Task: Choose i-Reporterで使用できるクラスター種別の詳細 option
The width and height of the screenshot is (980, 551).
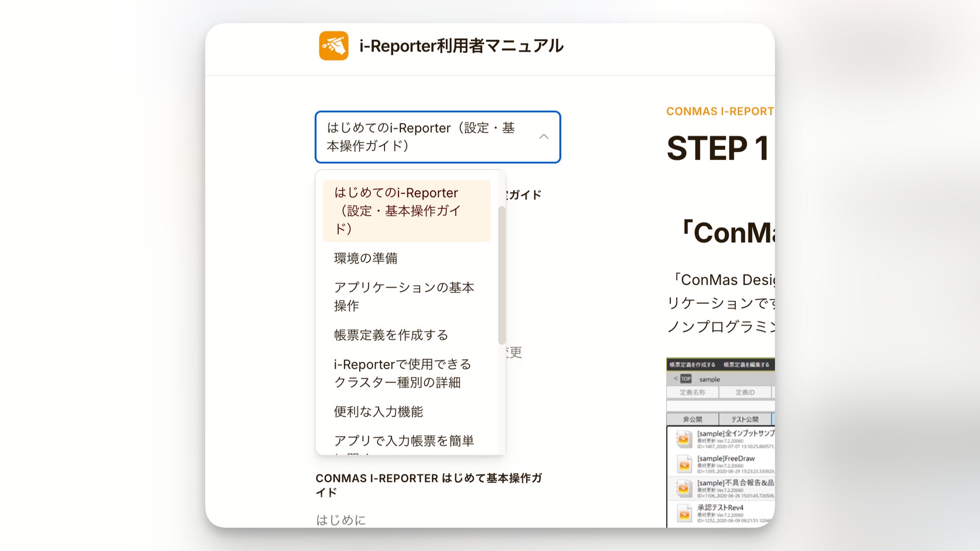Action: (402, 373)
